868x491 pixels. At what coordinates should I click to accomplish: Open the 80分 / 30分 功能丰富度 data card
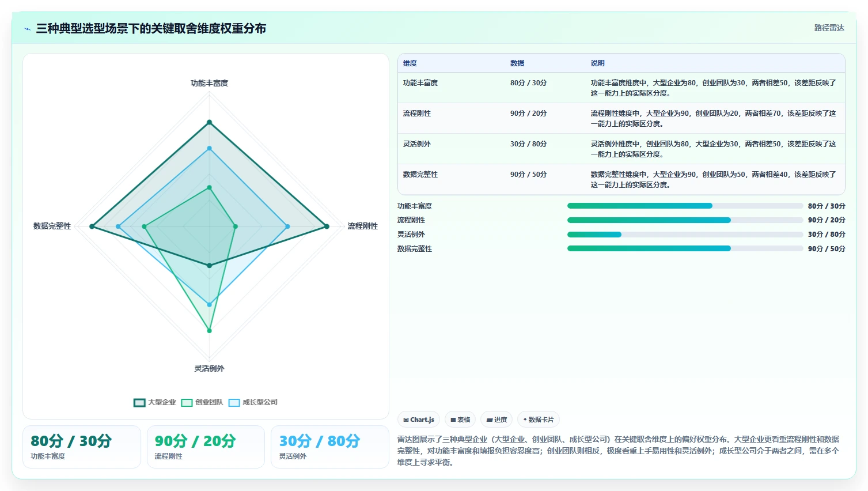tap(82, 447)
